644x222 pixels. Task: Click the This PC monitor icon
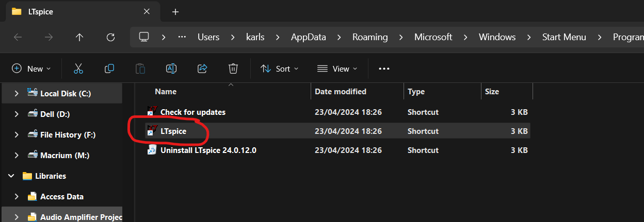pyautogui.click(x=144, y=37)
